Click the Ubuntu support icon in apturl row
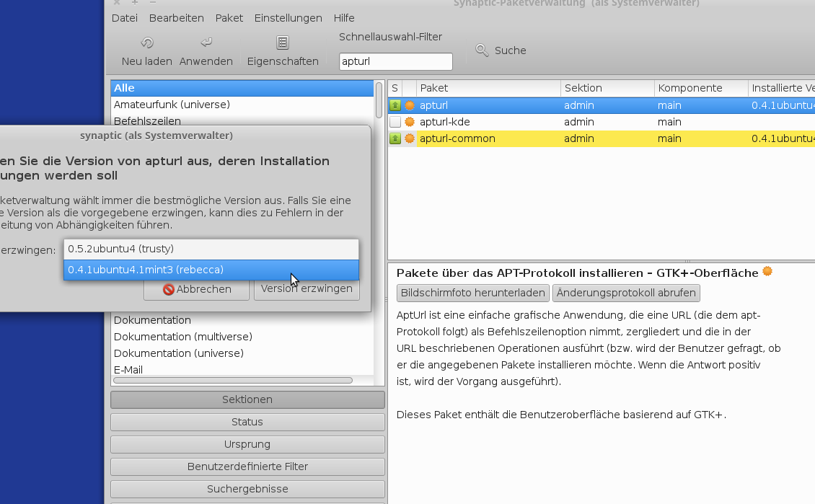Screen dimensions: 815x504 pos(410,105)
